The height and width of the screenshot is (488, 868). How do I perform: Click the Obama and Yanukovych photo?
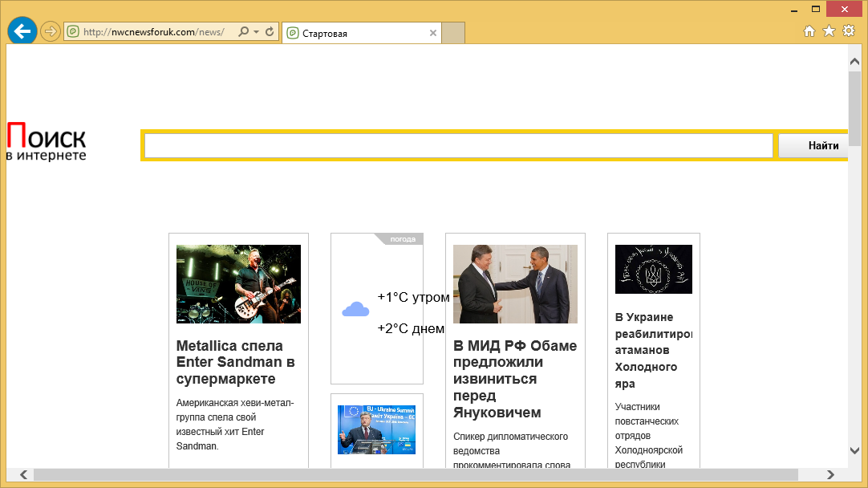pos(515,284)
